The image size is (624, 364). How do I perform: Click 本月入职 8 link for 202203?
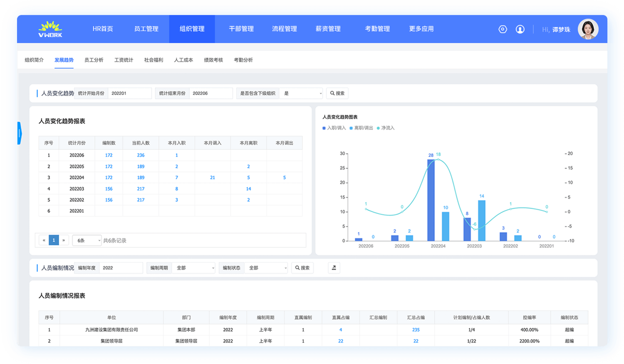tap(176, 189)
